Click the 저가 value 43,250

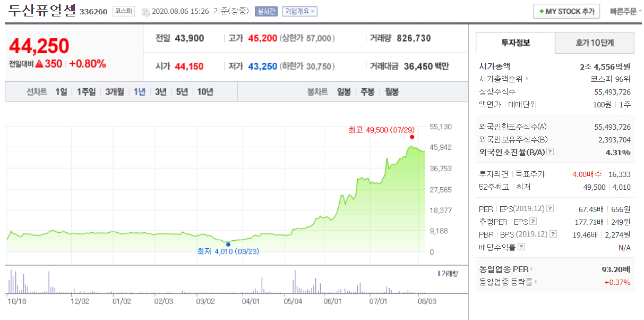coord(262,66)
